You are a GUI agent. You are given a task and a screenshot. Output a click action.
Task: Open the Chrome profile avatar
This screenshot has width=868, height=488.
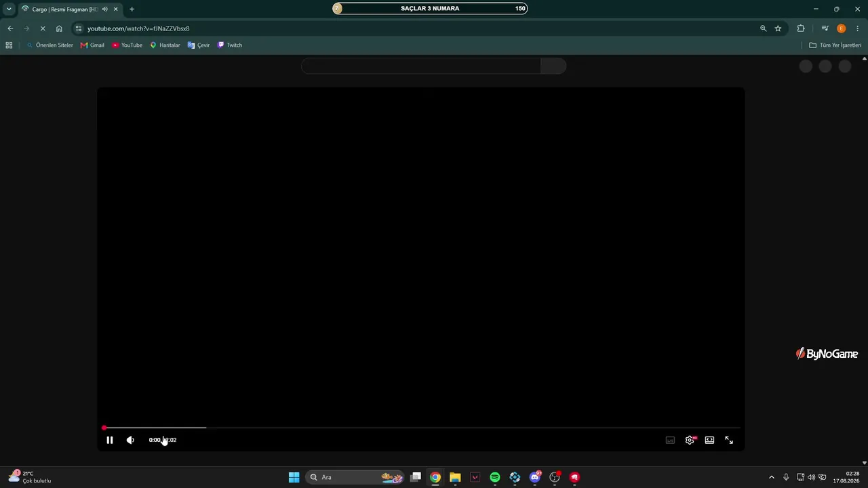point(842,28)
